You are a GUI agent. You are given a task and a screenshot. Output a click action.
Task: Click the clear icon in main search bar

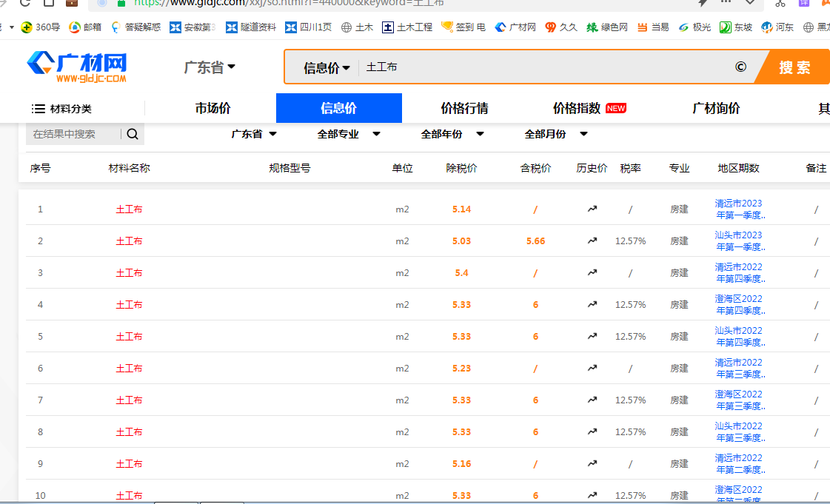pos(740,67)
